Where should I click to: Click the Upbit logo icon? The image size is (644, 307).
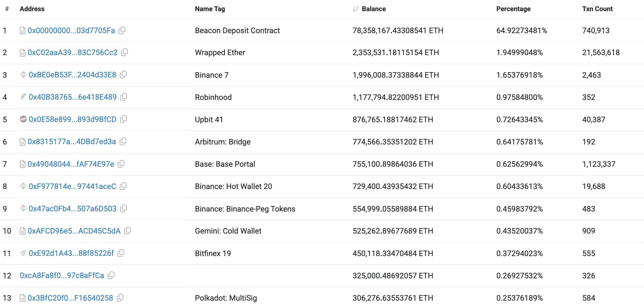coord(23,119)
